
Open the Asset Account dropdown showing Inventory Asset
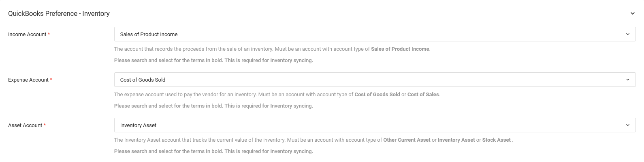375,125
